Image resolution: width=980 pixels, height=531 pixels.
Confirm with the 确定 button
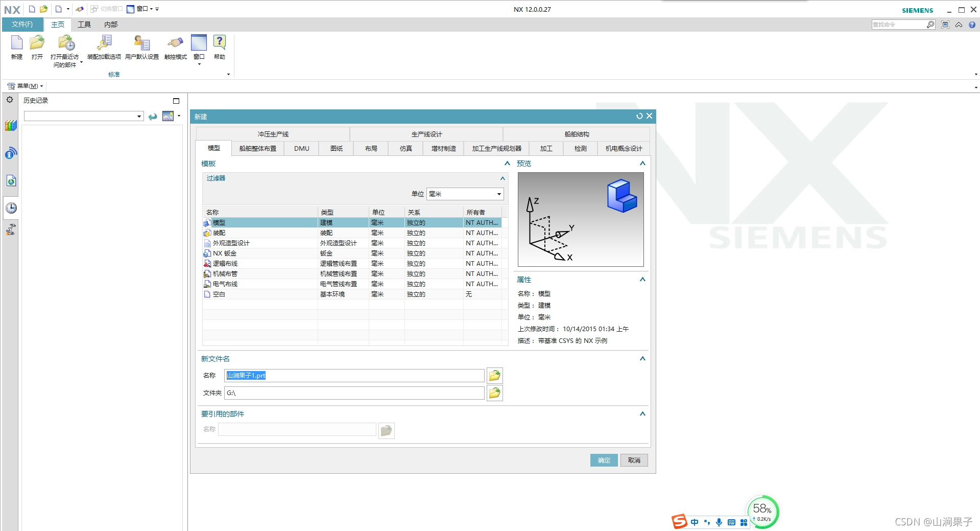[x=604, y=460]
